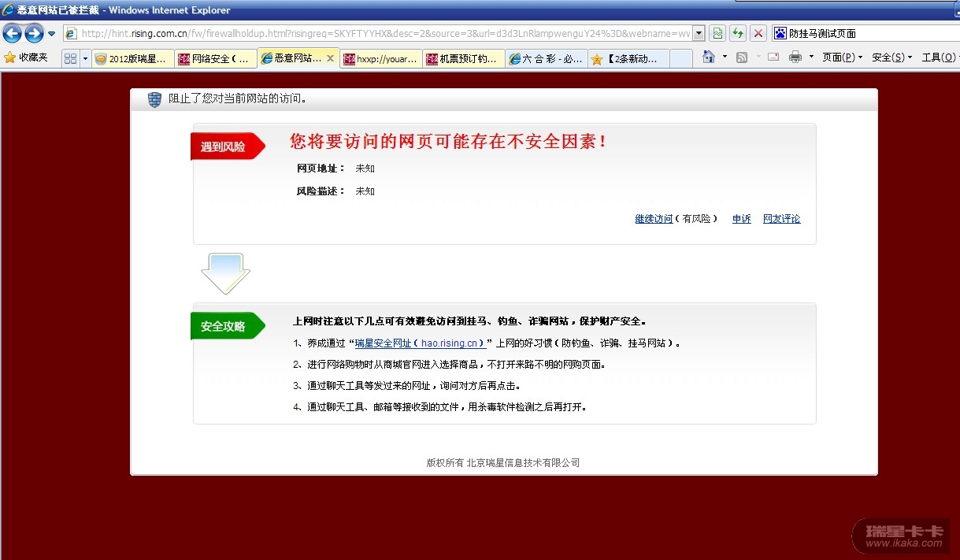Switch to the 机票预订 tab
960x560 pixels.
pyautogui.click(x=463, y=58)
